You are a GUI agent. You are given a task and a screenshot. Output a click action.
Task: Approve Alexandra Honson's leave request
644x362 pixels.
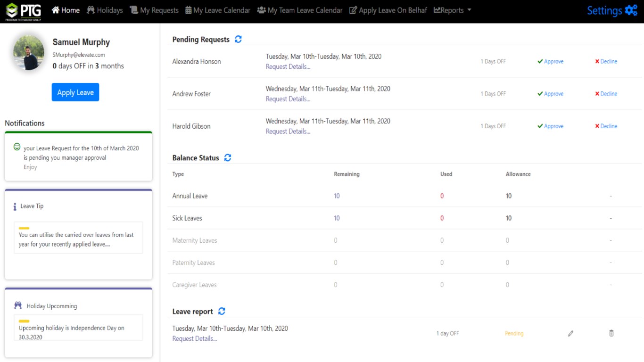tap(550, 61)
